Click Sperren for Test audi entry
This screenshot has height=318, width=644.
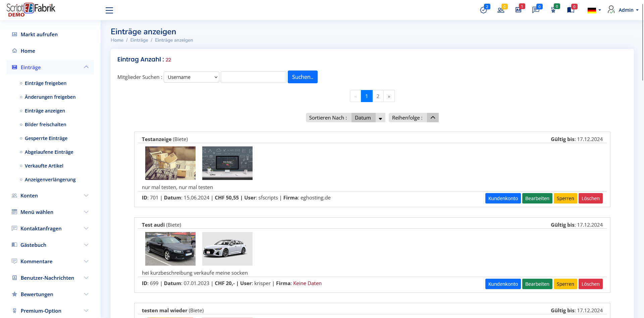coord(566,284)
